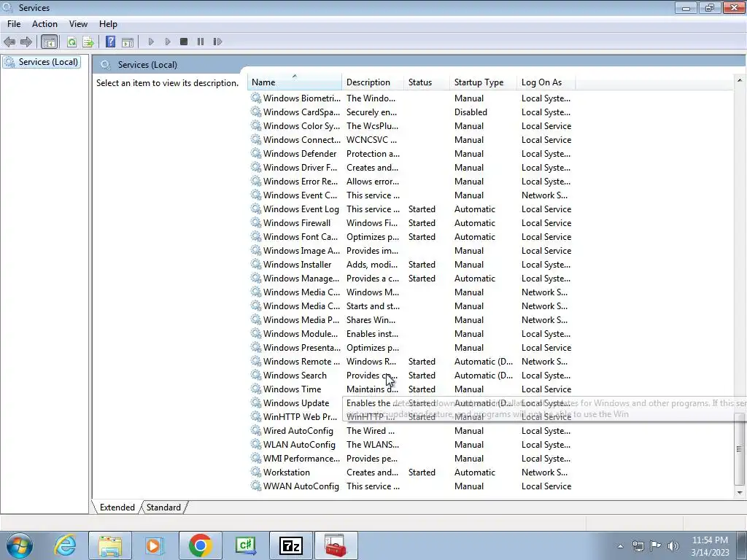This screenshot has height=560, width=747.
Task: Click the gear icon beside WMI Performance Adapter
Action: pos(256,458)
